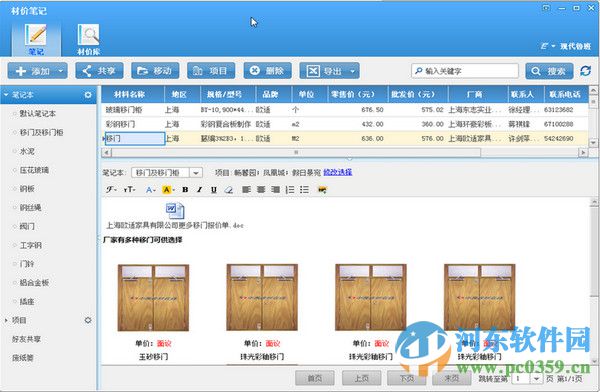Align text center
Viewport: 600px width, 392px height.
(x=261, y=189)
